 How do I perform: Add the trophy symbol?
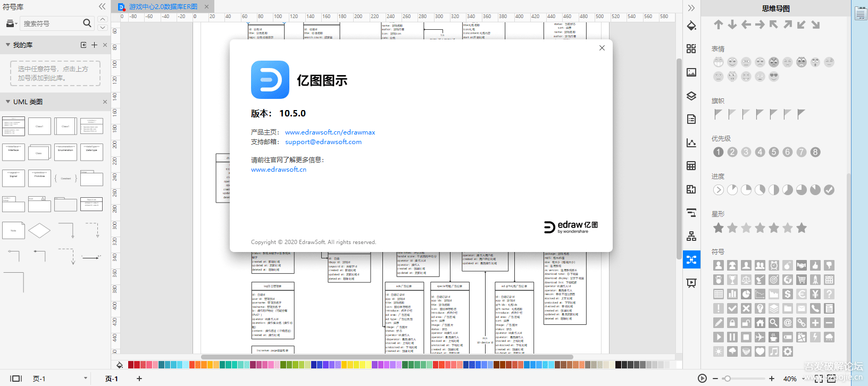tap(732, 280)
